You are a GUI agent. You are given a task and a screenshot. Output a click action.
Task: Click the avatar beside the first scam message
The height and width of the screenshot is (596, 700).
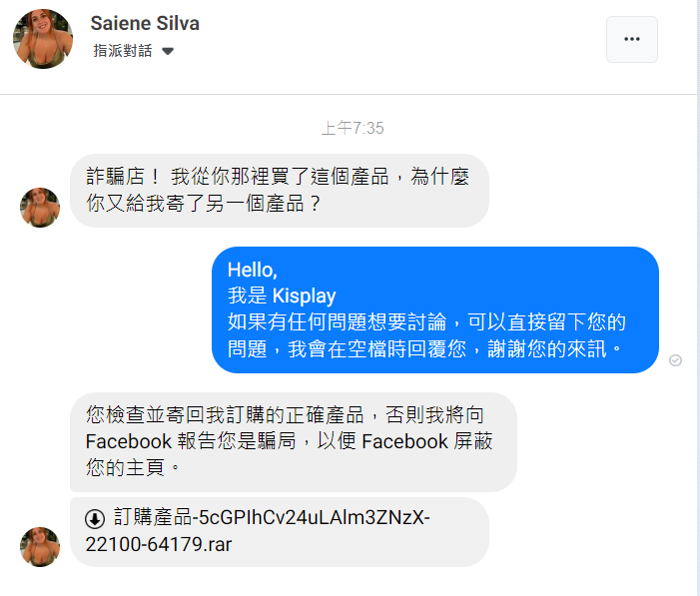point(40,208)
